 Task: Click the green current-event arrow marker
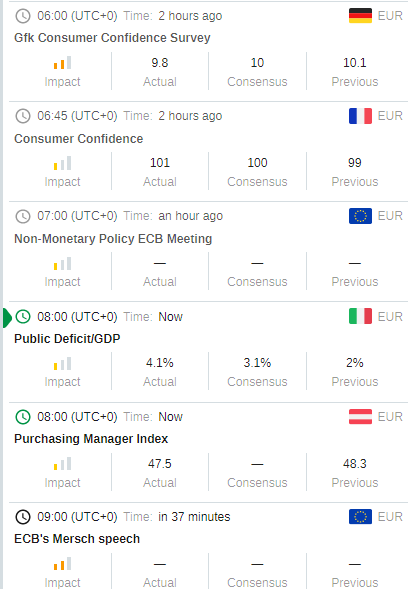7,317
